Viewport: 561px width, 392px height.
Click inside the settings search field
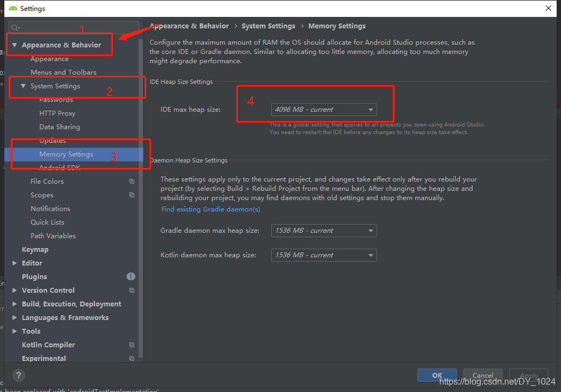[74, 28]
